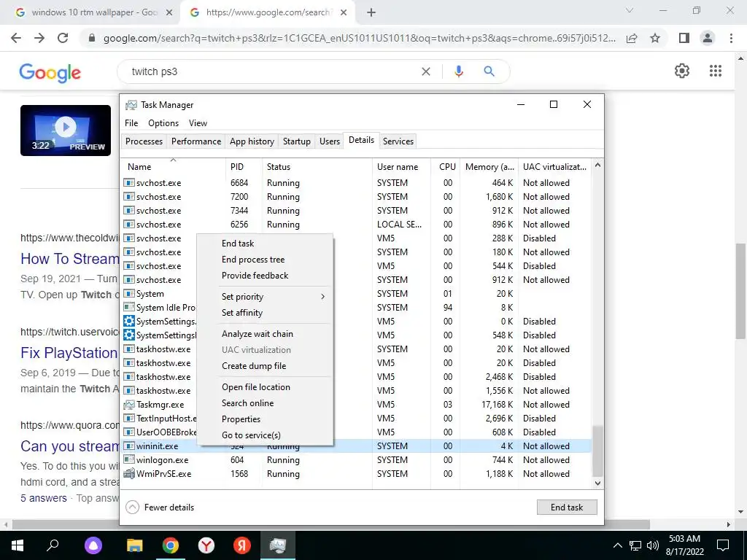
Task: Switch to the Performance tab
Action: click(196, 141)
